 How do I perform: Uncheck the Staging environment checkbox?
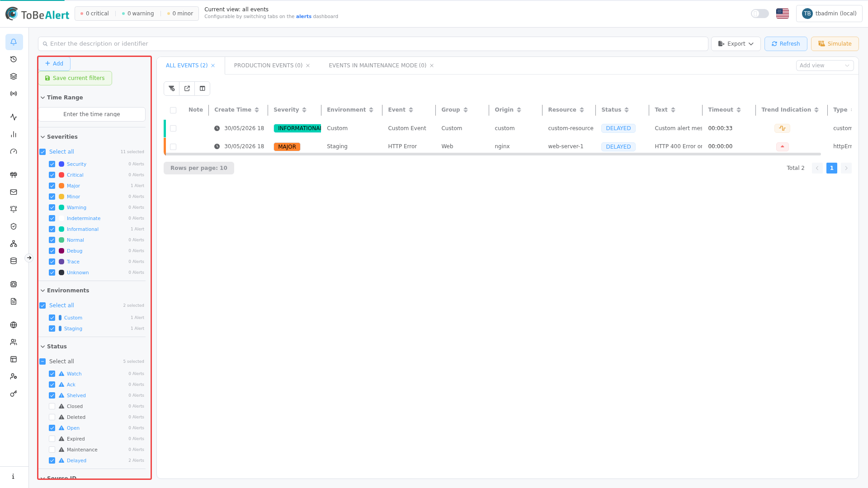click(52, 328)
